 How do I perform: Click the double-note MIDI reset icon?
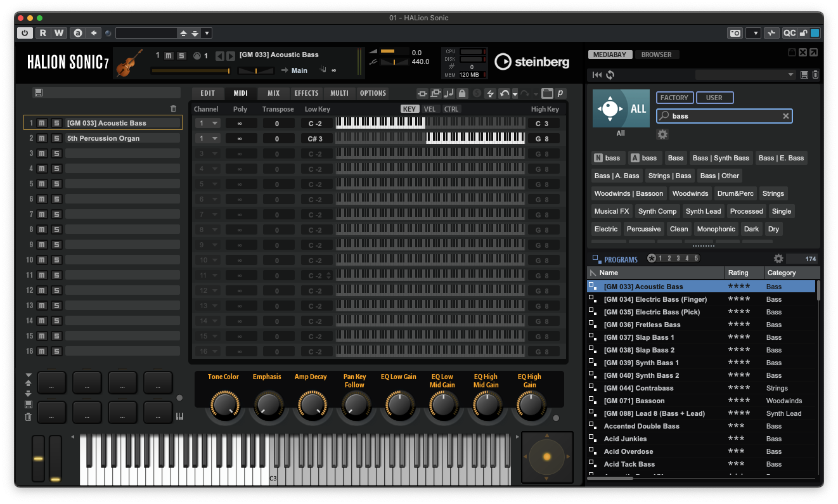click(x=449, y=93)
